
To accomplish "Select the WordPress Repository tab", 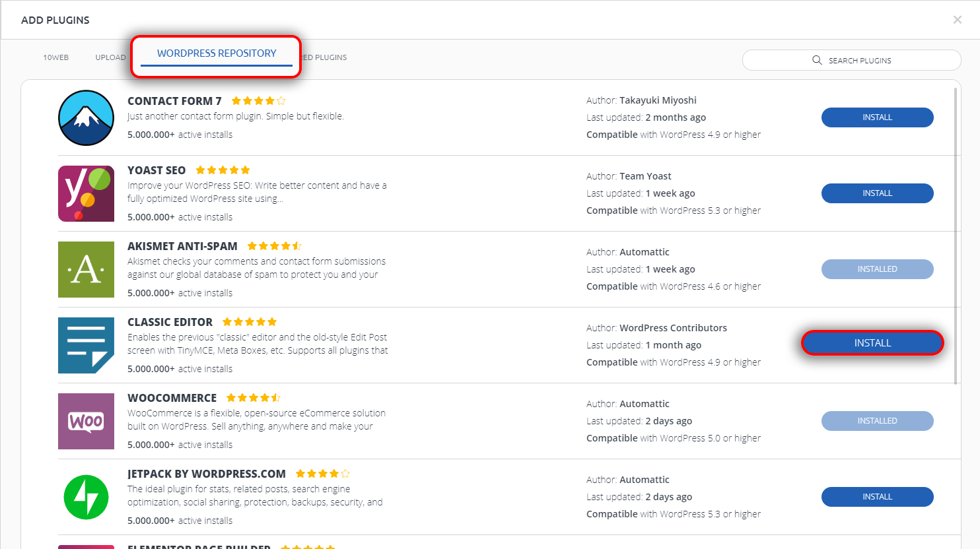I will click(217, 53).
